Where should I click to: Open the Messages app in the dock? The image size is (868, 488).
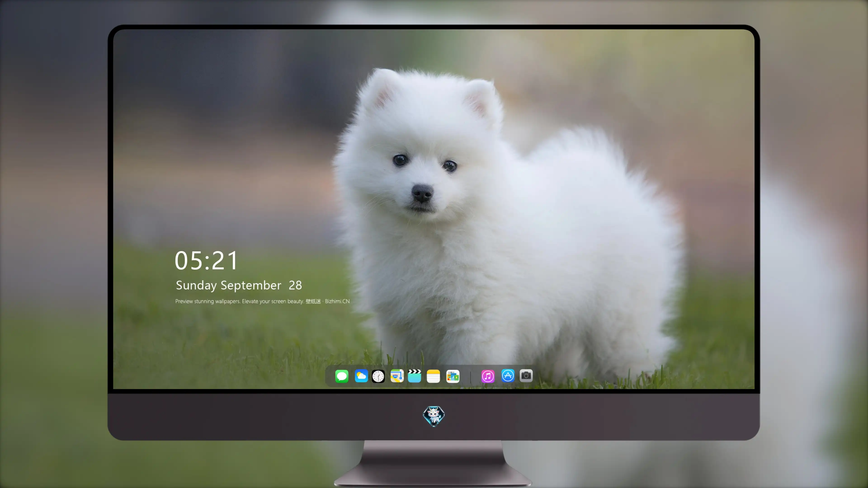(342, 376)
